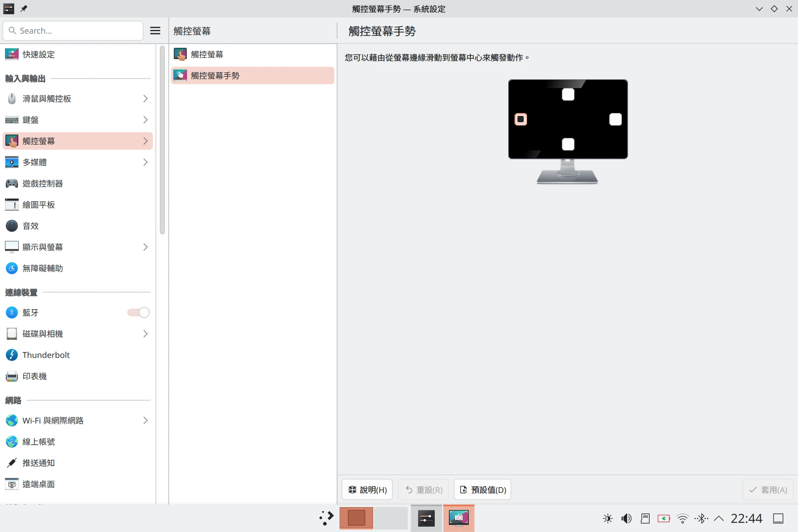Open the Thunderbolt settings
The width and height of the screenshot is (798, 532).
tap(46, 355)
